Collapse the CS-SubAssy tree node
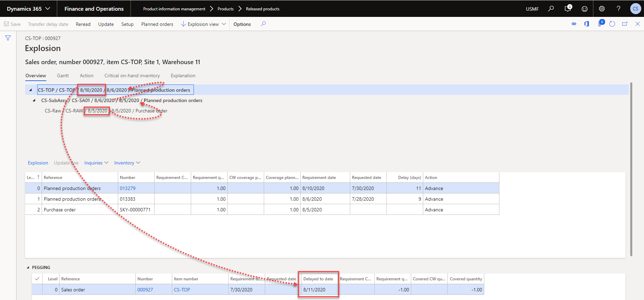Image resolution: width=644 pixels, height=300 pixels. point(34,101)
